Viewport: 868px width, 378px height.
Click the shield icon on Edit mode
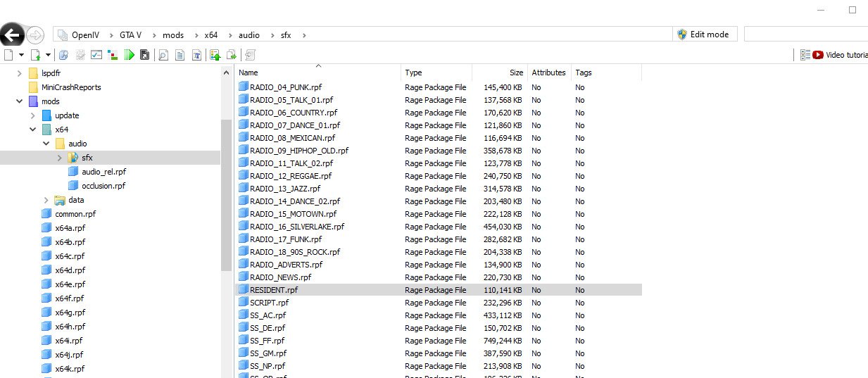681,34
